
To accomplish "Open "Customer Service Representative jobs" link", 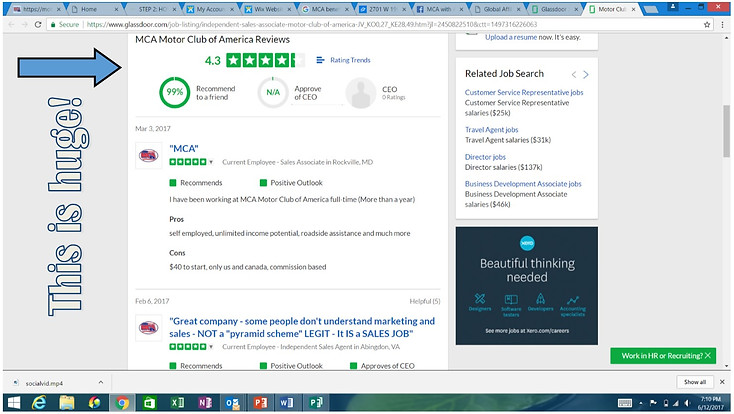I will [524, 92].
